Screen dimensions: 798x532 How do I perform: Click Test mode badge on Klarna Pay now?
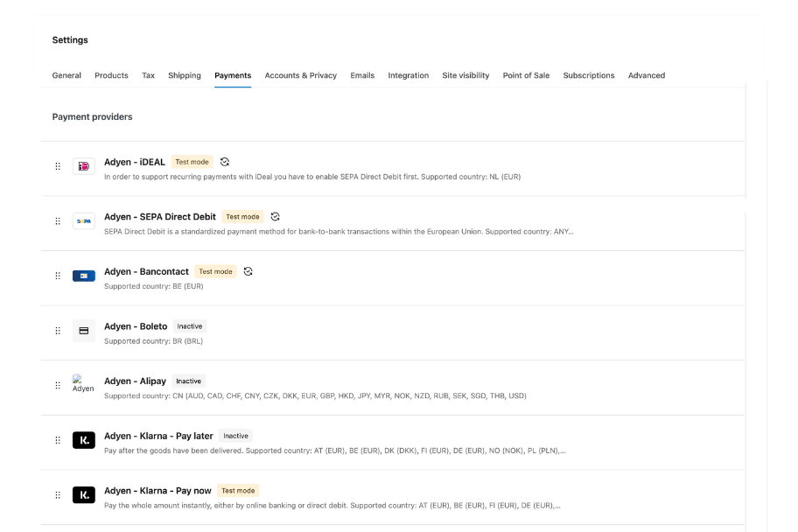tap(238, 491)
